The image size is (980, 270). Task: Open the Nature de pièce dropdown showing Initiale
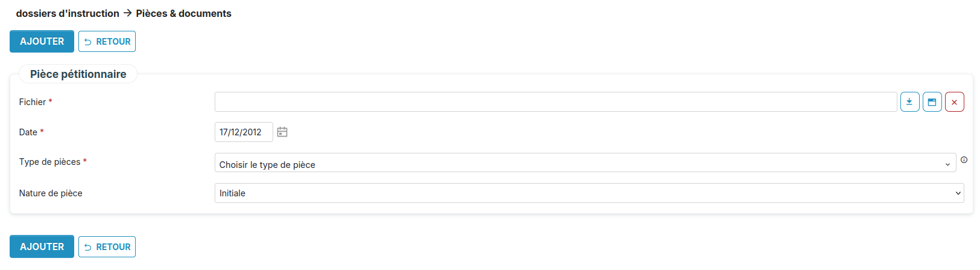[x=589, y=193]
